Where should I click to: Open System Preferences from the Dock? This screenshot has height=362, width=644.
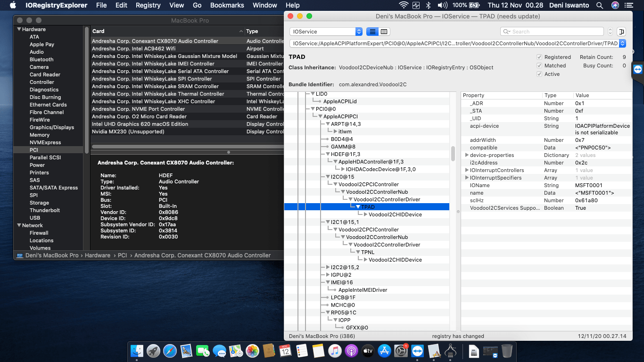[x=401, y=351]
